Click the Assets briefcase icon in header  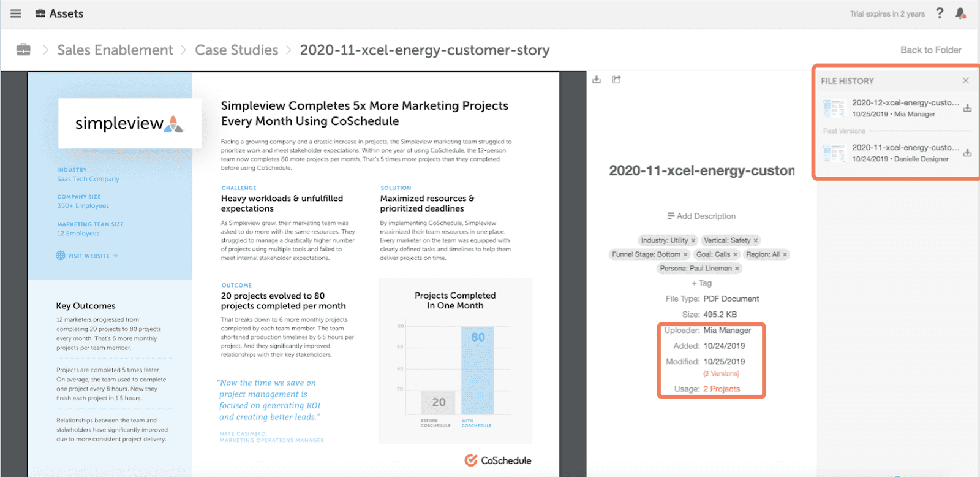coord(40,13)
